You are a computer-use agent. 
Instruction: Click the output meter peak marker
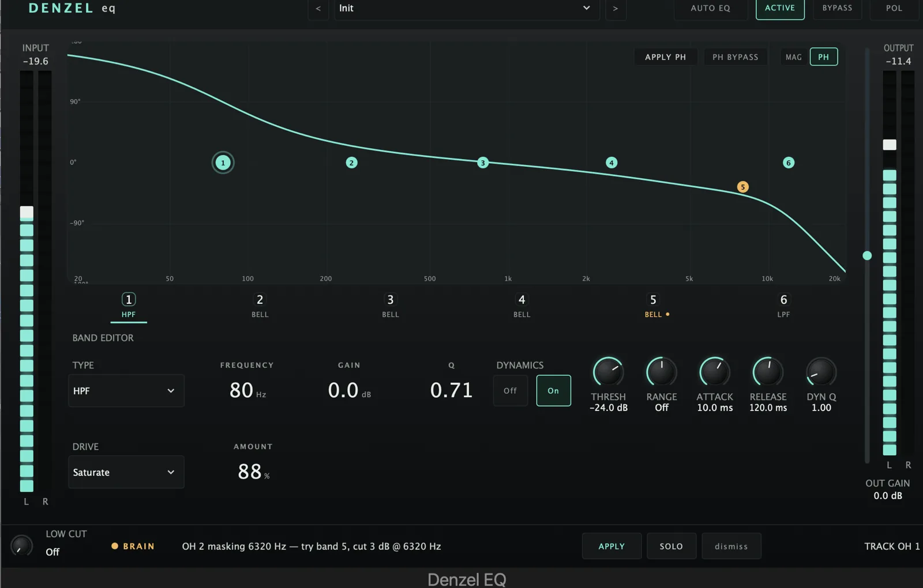(x=890, y=145)
